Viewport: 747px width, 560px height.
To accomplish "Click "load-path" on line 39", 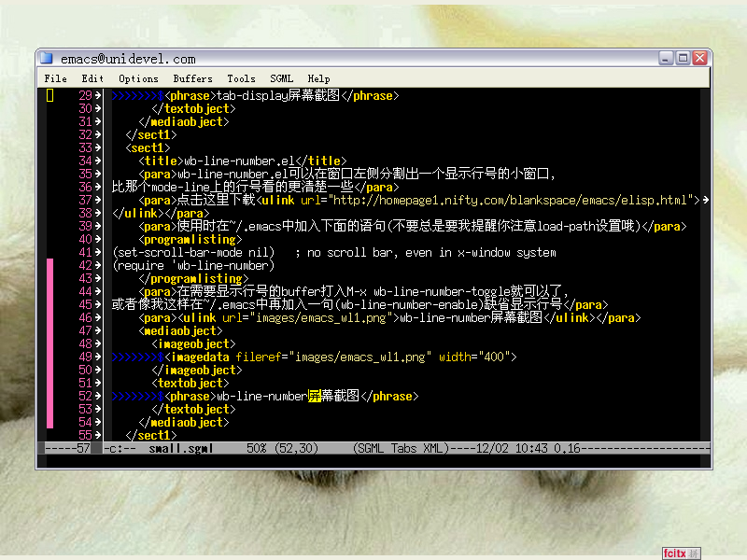I will click(x=566, y=226).
